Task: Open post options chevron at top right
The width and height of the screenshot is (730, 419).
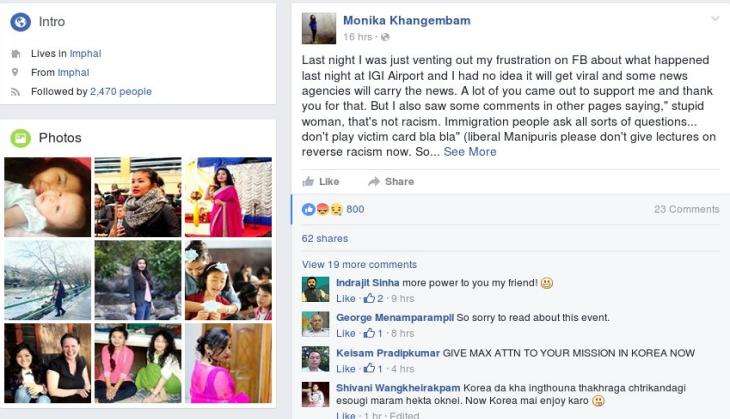Action: (715, 19)
